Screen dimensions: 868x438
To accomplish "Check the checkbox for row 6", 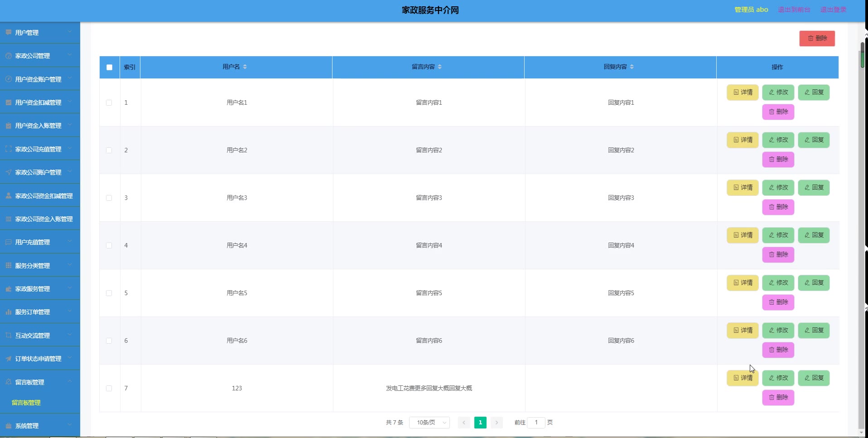I will click(109, 341).
